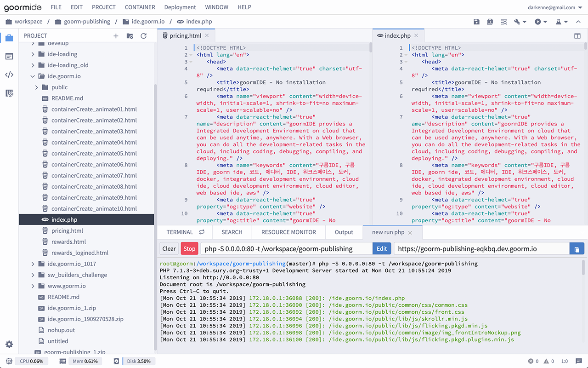
Task: Toggle the split editor view icon
Action: point(577,35)
